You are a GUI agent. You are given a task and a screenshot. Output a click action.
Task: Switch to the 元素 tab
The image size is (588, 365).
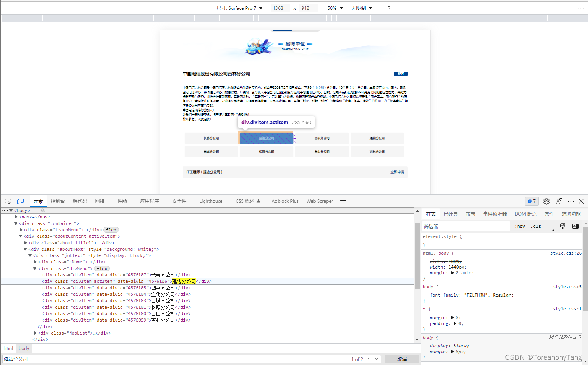[38, 201]
